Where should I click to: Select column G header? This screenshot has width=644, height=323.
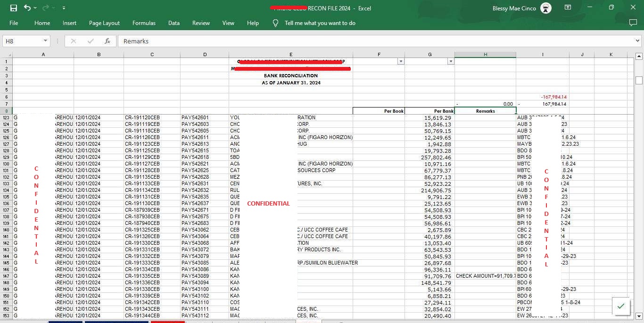pos(429,55)
